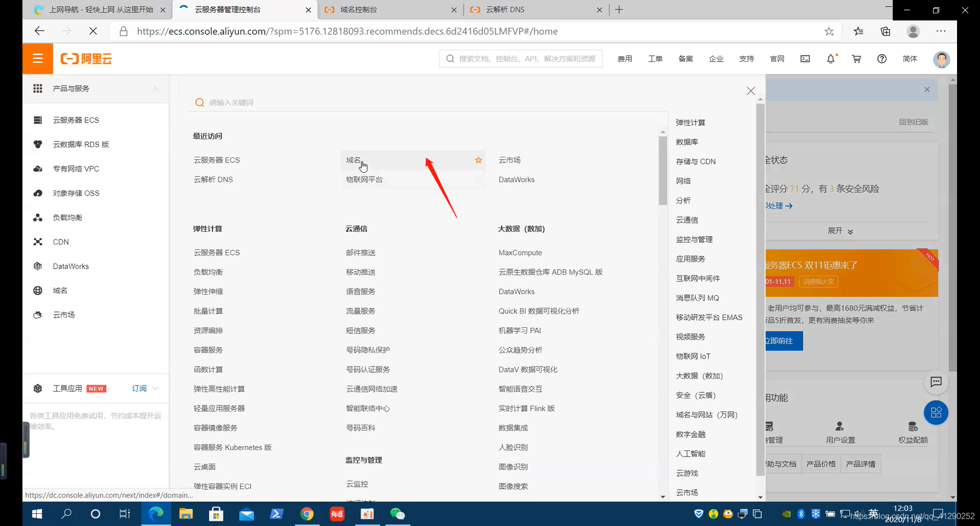
Task: Open the feedback chat bubble icon
Action: pos(937,382)
